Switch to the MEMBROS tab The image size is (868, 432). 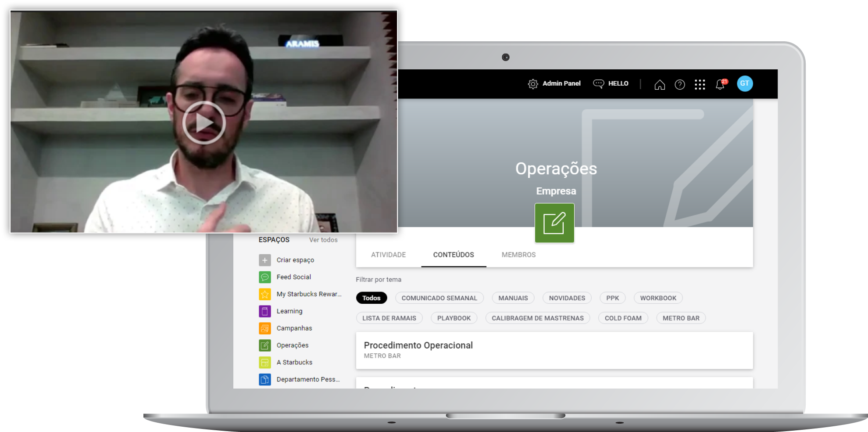click(x=518, y=255)
